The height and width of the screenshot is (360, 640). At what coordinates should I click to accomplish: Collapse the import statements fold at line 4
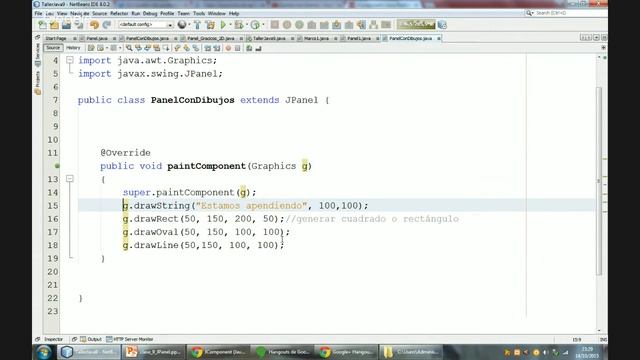(70, 60)
